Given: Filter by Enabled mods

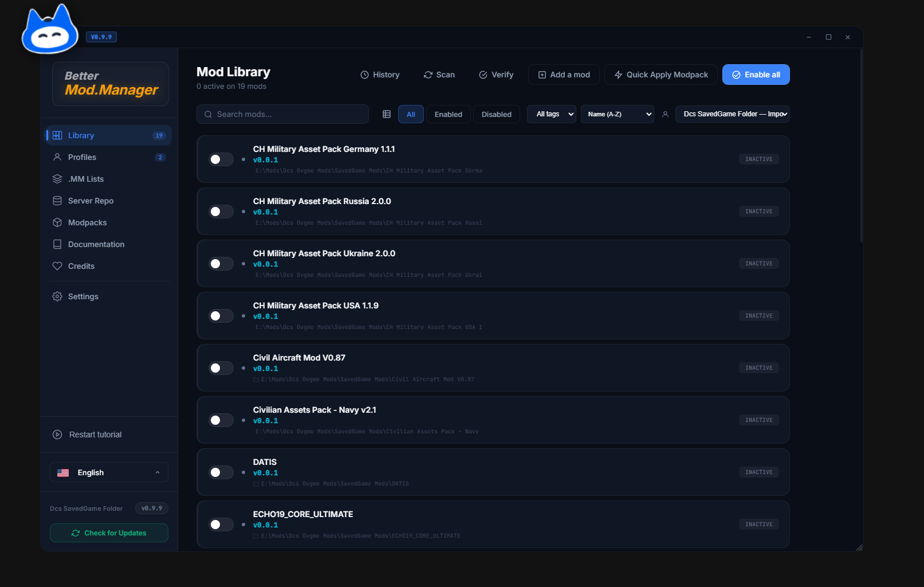Looking at the screenshot, I should point(449,114).
